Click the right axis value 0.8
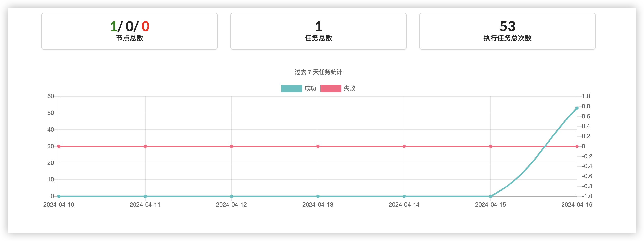The image size is (644, 241). click(x=586, y=106)
